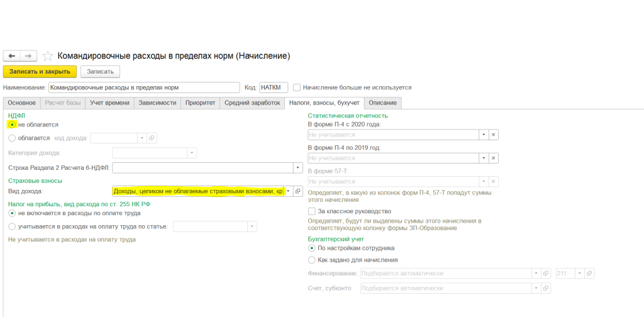Click the back navigation arrow
644x317 pixels.
coord(12,56)
